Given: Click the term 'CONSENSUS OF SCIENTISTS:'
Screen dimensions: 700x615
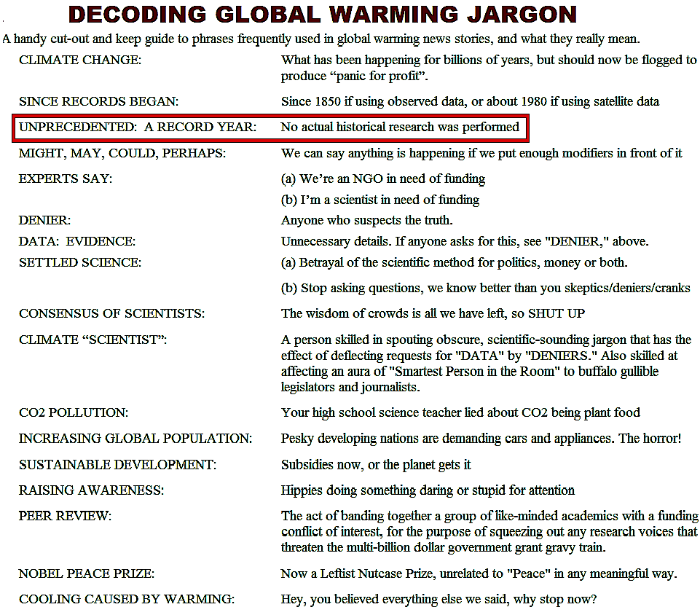Looking at the screenshot, I should coord(111,313).
